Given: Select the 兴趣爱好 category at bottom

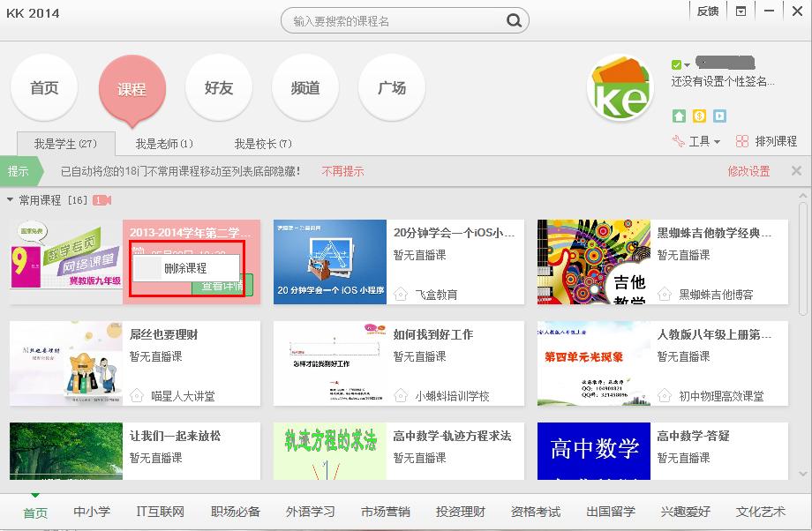Looking at the screenshot, I should pyautogui.click(x=686, y=512).
